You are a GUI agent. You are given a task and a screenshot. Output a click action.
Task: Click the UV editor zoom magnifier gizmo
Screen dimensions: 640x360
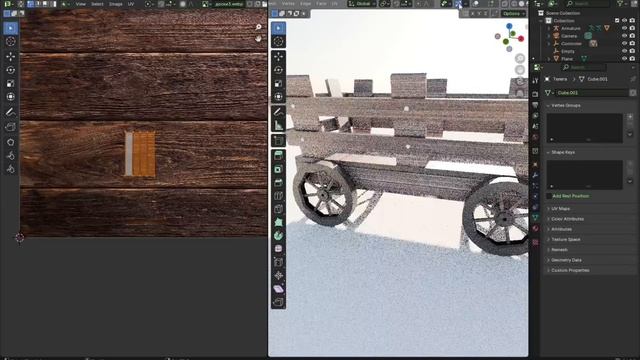[258, 27]
